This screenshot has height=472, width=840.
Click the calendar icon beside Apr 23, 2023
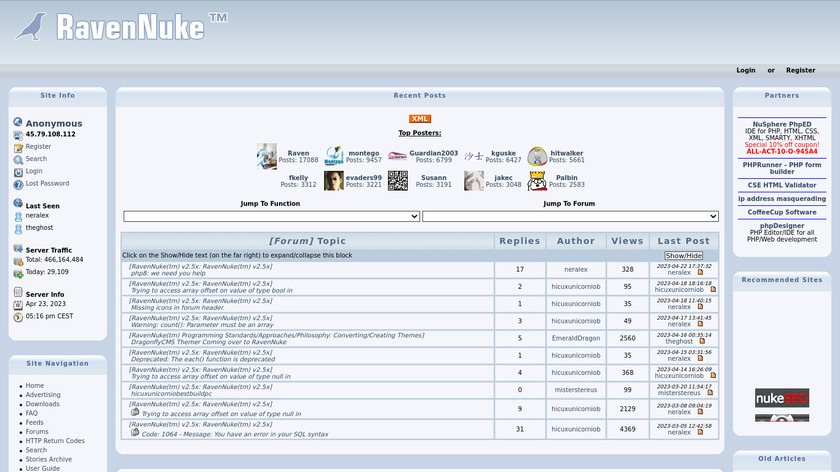18,305
